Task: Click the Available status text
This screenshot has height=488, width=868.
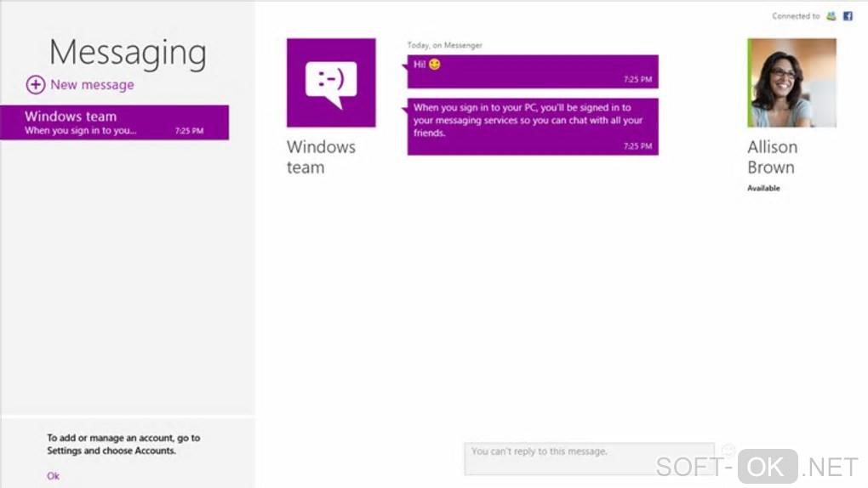Action: tap(763, 188)
